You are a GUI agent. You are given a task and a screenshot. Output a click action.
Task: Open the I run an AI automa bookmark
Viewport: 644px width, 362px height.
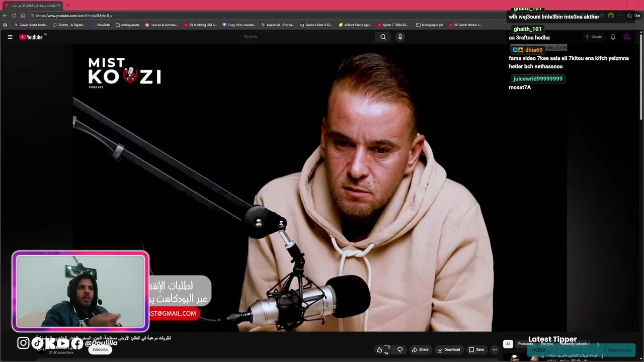(x=162, y=25)
